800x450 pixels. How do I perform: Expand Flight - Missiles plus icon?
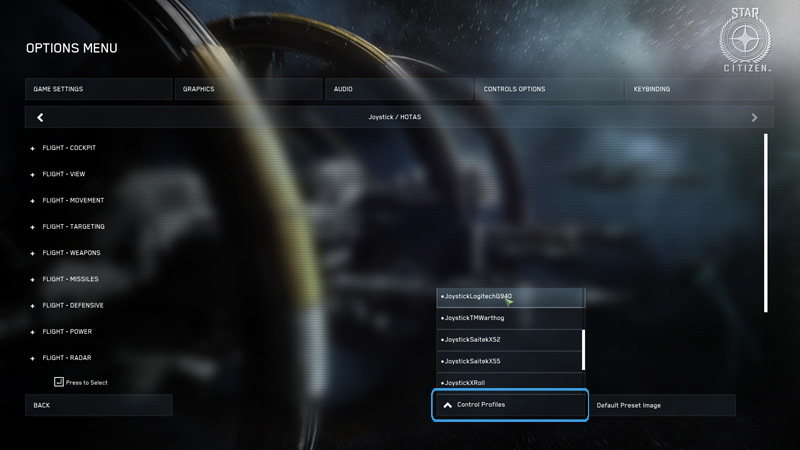(x=33, y=280)
